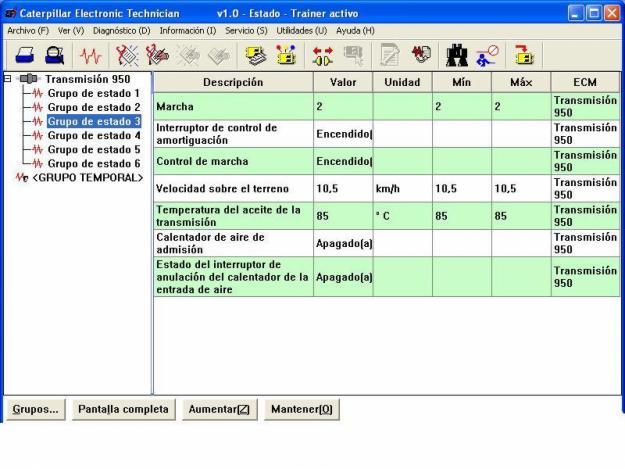The image size is (625, 469).
Task: Click the Máx column header
Action: [521, 82]
